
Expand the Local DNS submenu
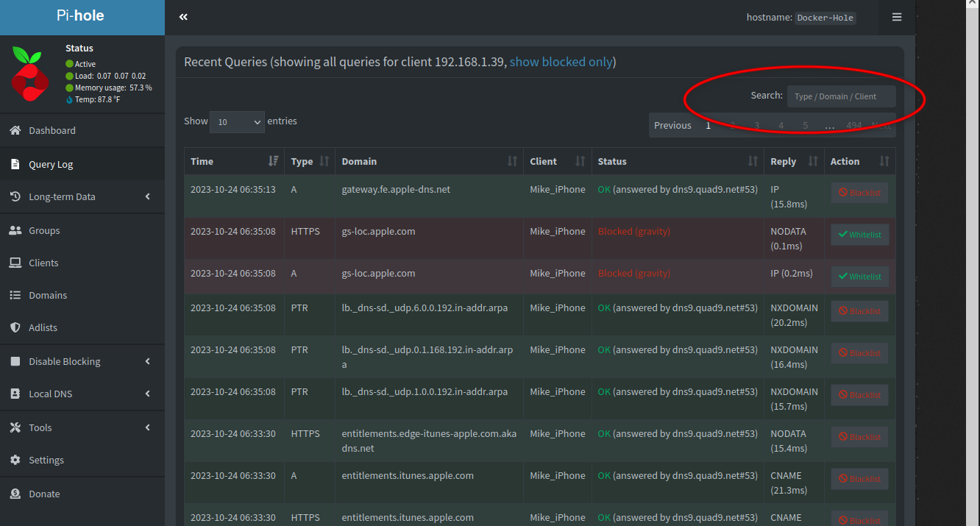(x=147, y=394)
